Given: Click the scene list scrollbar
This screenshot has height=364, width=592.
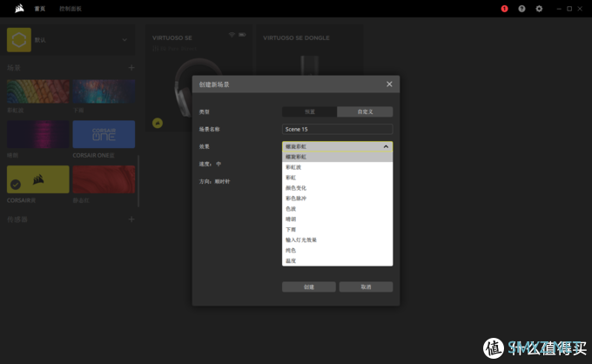Looking at the screenshot, I should (x=138, y=181).
